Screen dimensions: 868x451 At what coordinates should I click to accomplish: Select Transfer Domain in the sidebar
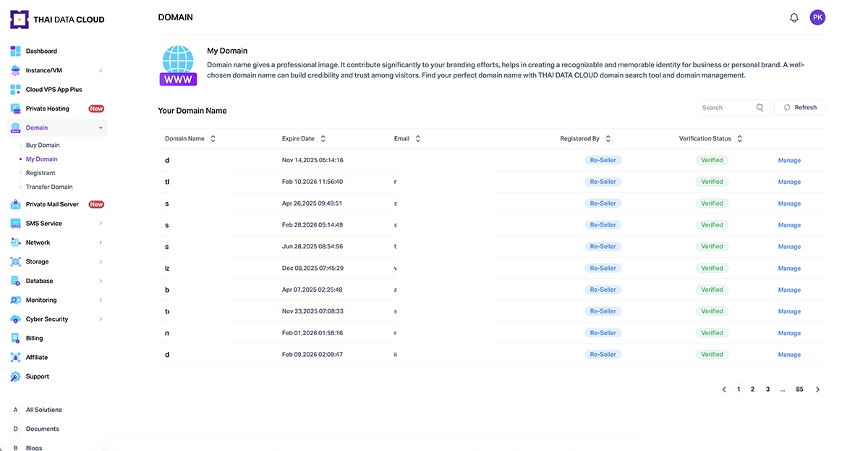click(49, 187)
